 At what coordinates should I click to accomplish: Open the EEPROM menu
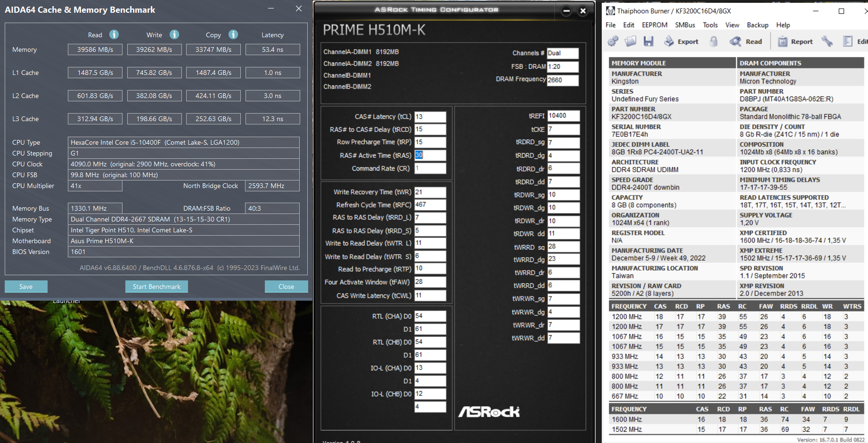(x=655, y=25)
